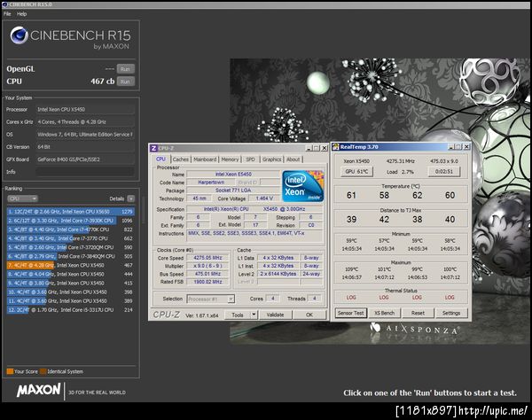The image size is (532, 420).
Task: Click the 0:02:51 timer button in RealTemp
Action: pos(444,172)
